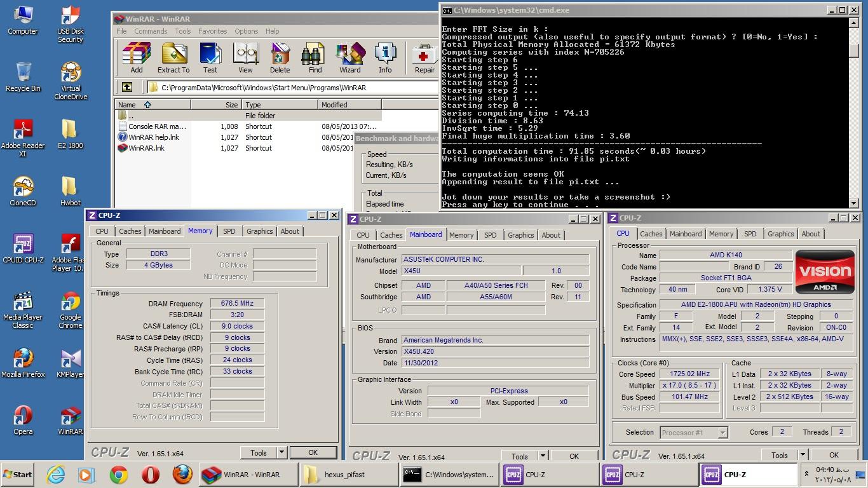Launch the Wizard icon in WinRAR toolbar
The image size is (868, 488).
click(349, 58)
